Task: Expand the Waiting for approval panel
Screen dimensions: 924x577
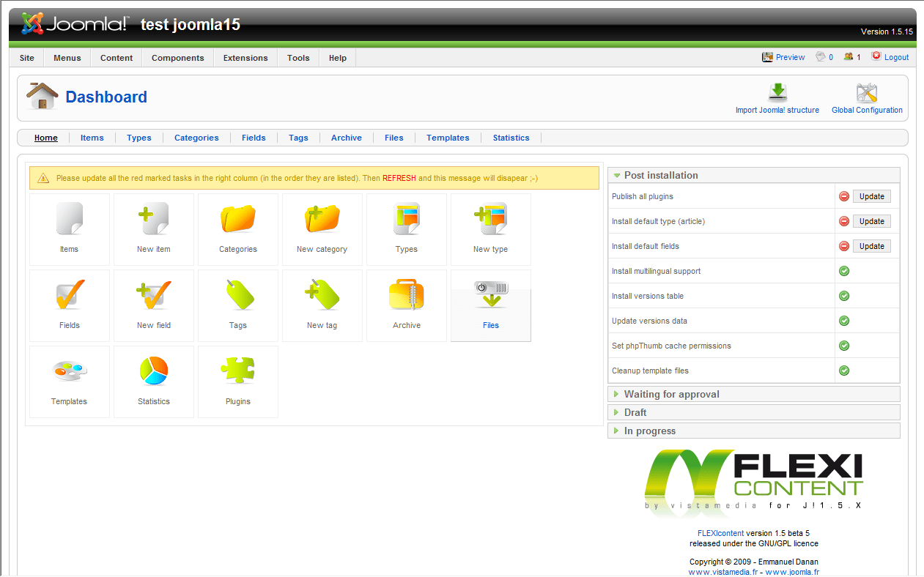Action: [x=754, y=394]
